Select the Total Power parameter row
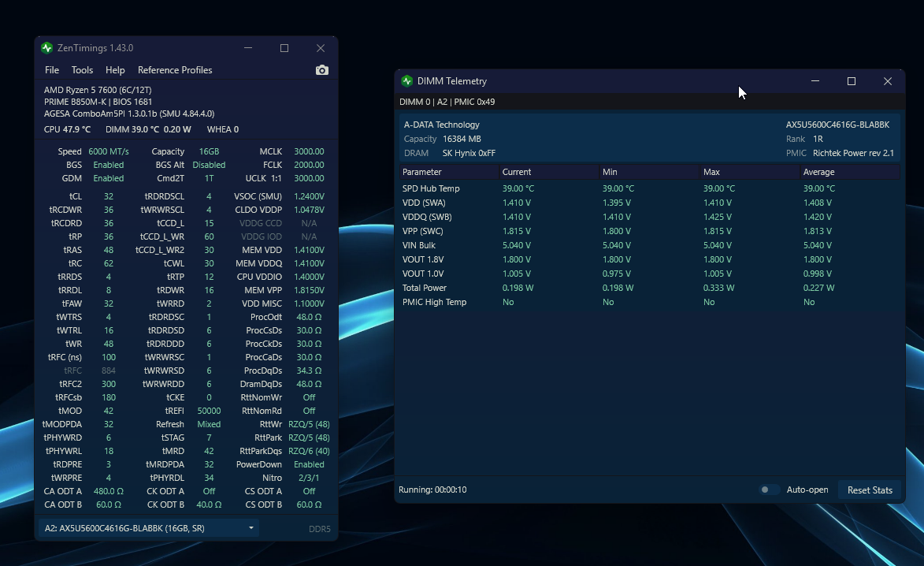This screenshot has height=566, width=924. click(649, 288)
